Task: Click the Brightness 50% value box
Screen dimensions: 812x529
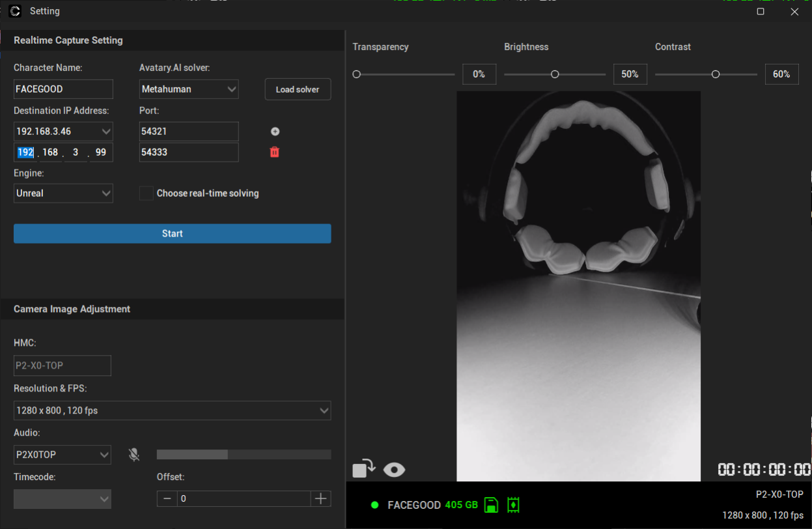Action: (x=630, y=74)
